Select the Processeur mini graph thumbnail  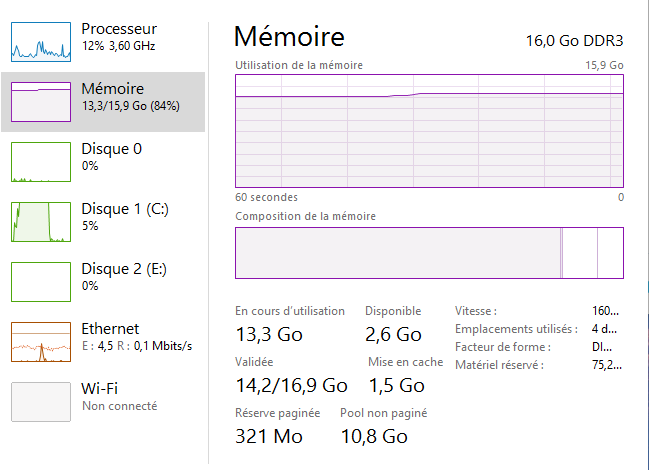pos(40,42)
